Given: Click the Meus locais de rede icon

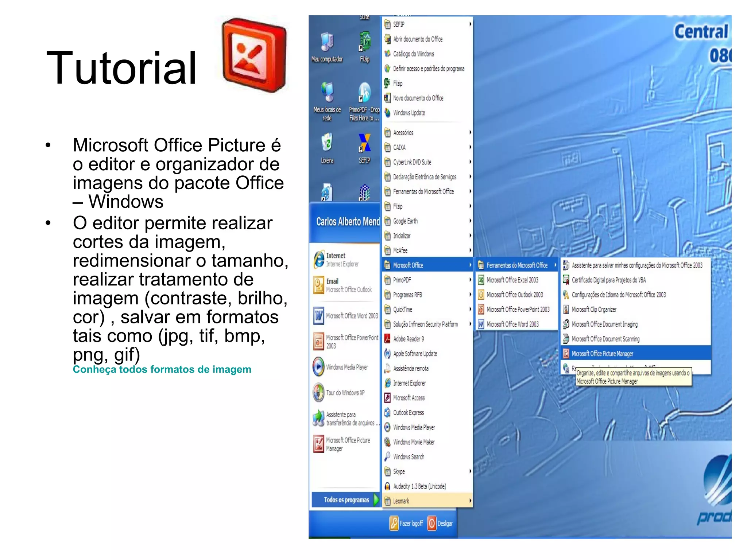Looking at the screenshot, I should [x=327, y=92].
